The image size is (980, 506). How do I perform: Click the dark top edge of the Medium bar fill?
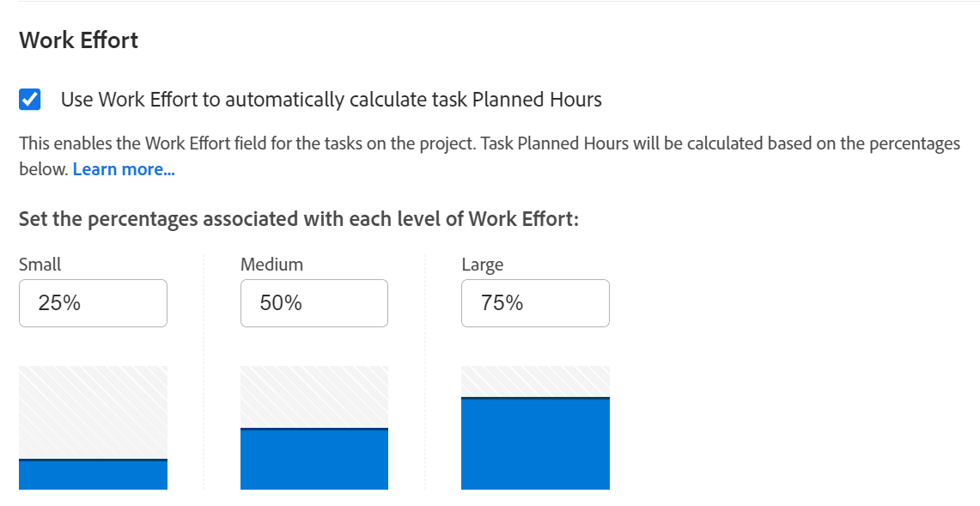(313, 429)
